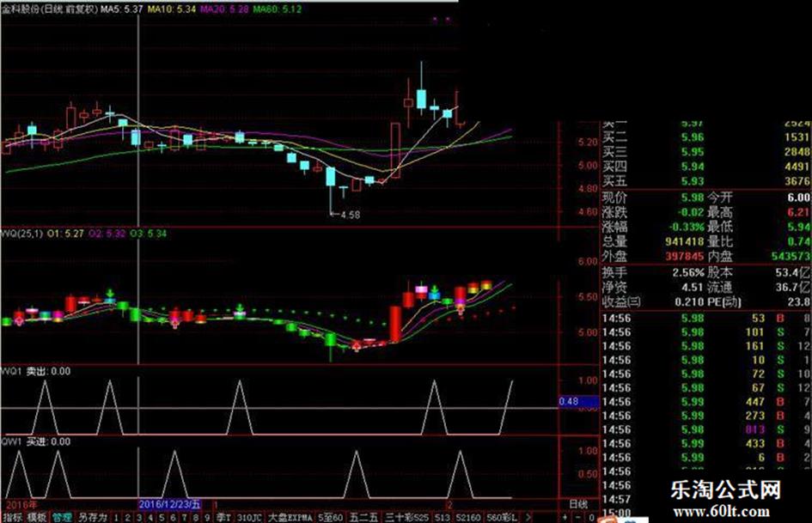This screenshot has height=523, width=812.
Task: Click the trade row with volume 447
Action: click(x=705, y=402)
